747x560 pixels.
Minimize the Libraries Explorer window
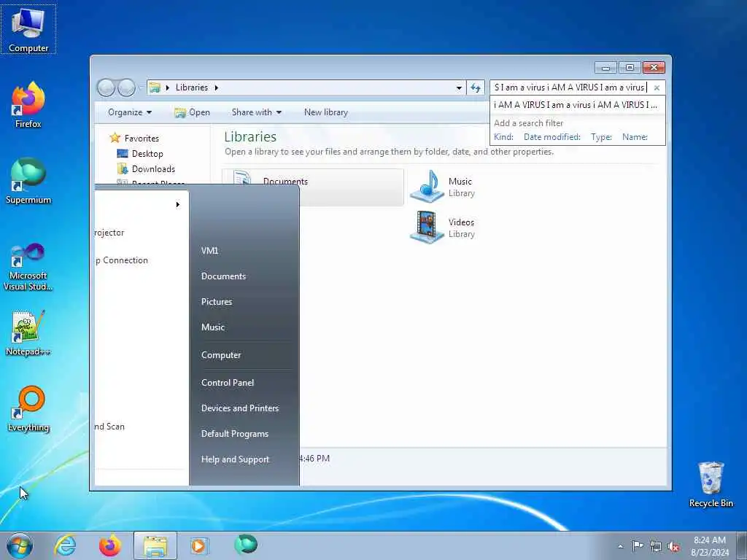[x=606, y=68]
